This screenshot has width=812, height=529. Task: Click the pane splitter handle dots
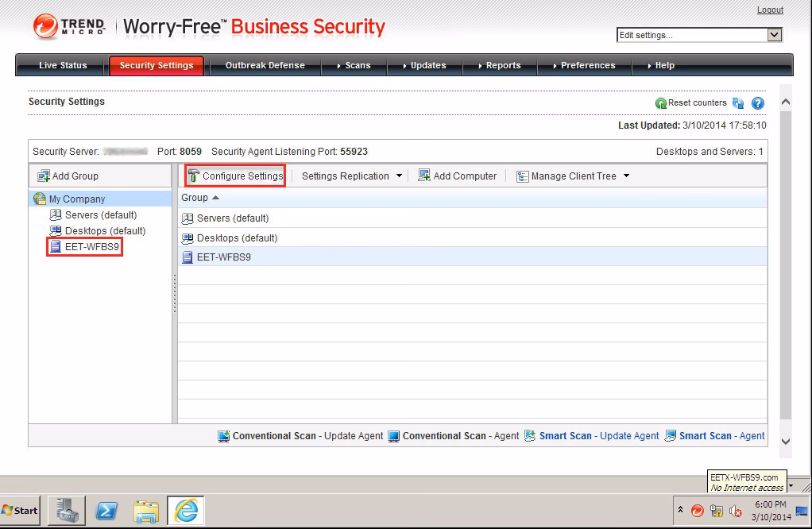(x=175, y=293)
